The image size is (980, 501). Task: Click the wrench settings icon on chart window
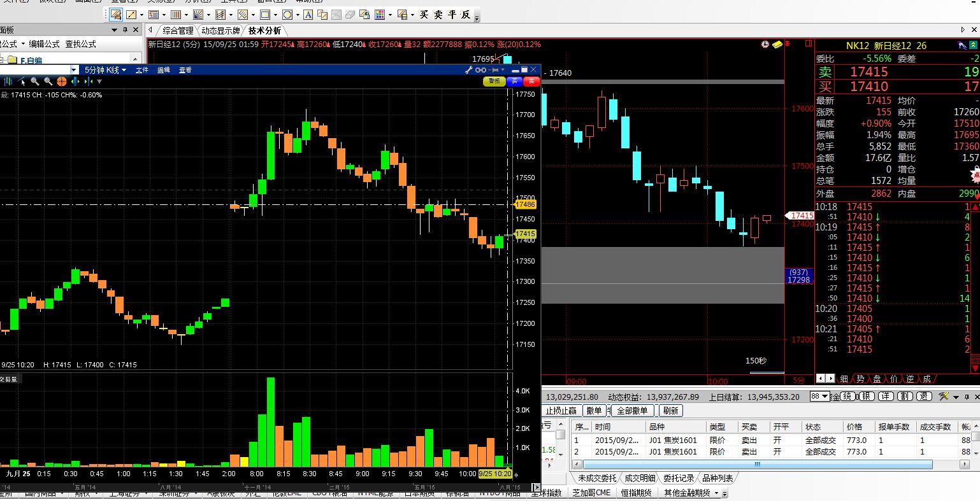coord(468,70)
